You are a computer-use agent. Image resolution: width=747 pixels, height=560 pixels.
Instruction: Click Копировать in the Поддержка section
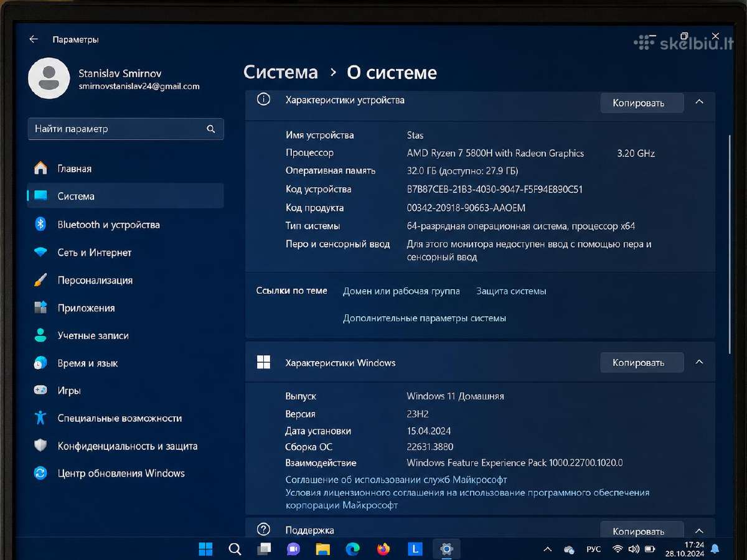click(642, 531)
